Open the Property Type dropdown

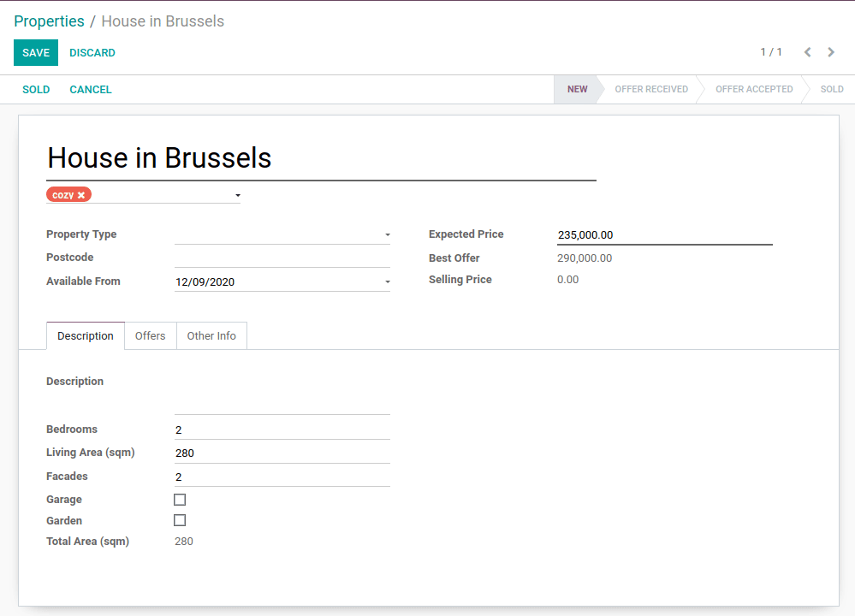click(387, 234)
